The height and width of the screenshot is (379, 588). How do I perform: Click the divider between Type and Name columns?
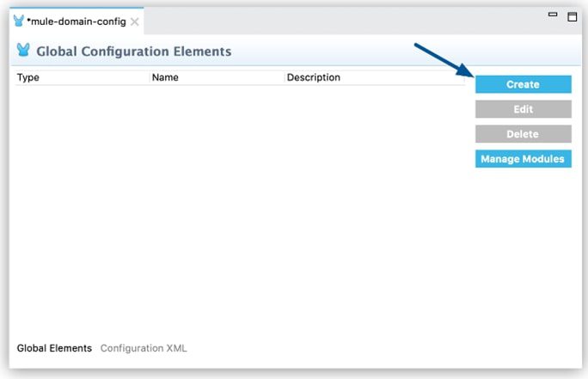coord(150,77)
